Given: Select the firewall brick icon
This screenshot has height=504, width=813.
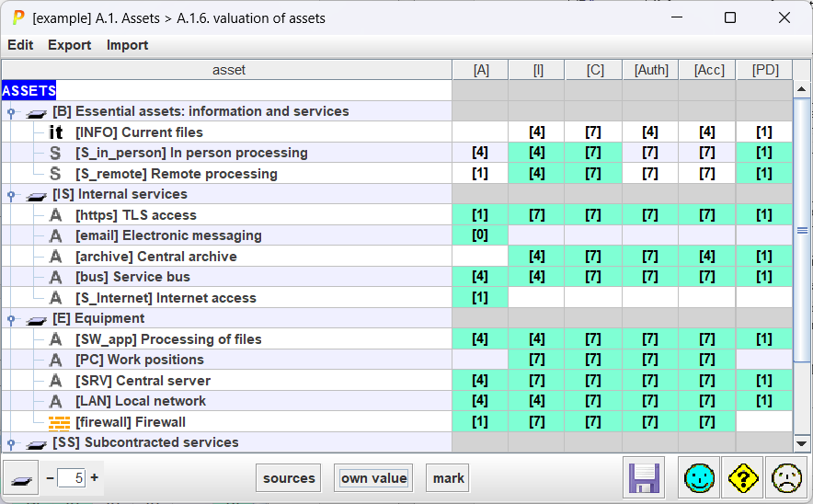Looking at the screenshot, I should coord(59,422).
